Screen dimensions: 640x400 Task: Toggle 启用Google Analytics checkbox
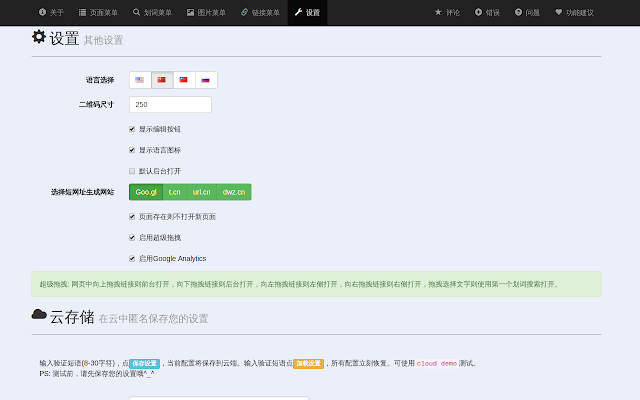click(x=132, y=258)
